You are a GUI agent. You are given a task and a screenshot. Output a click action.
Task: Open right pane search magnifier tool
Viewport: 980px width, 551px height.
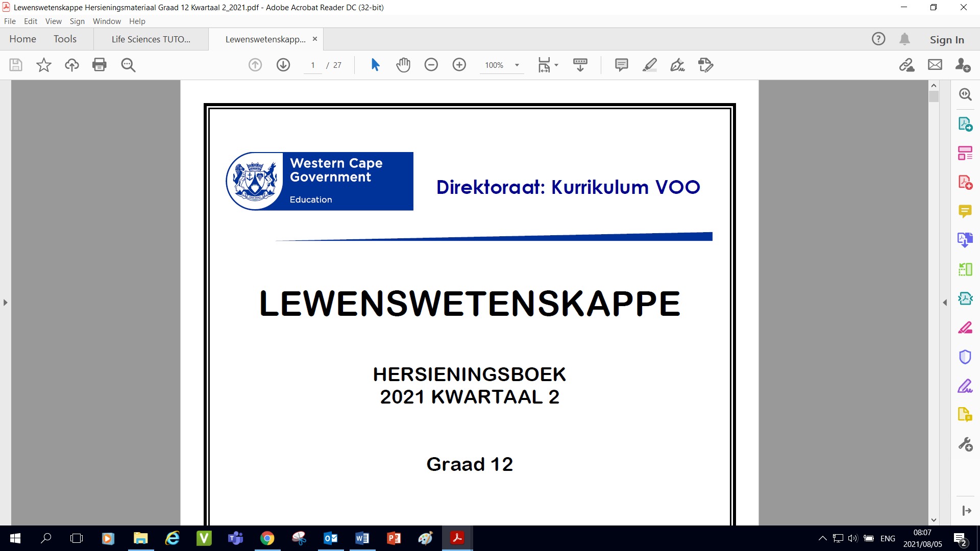(965, 94)
